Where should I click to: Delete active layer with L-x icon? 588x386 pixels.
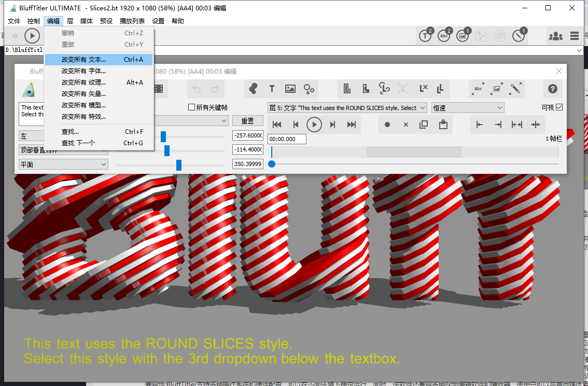[424, 89]
